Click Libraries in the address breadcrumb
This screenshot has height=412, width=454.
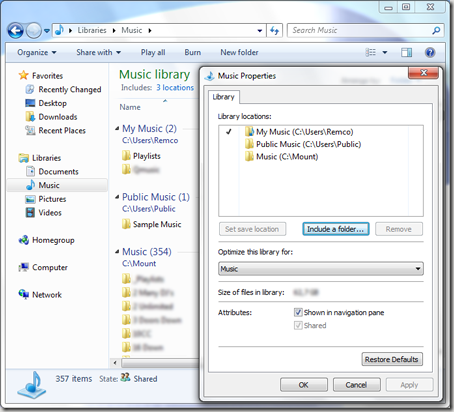[92, 30]
